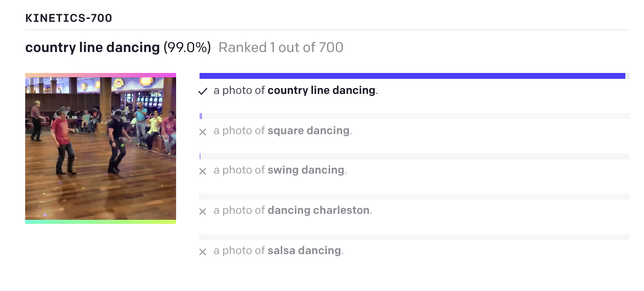This screenshot has width=644, height=291.
Task: Click the X icon beside dancing charleston
Action: (x=203, y=211)
